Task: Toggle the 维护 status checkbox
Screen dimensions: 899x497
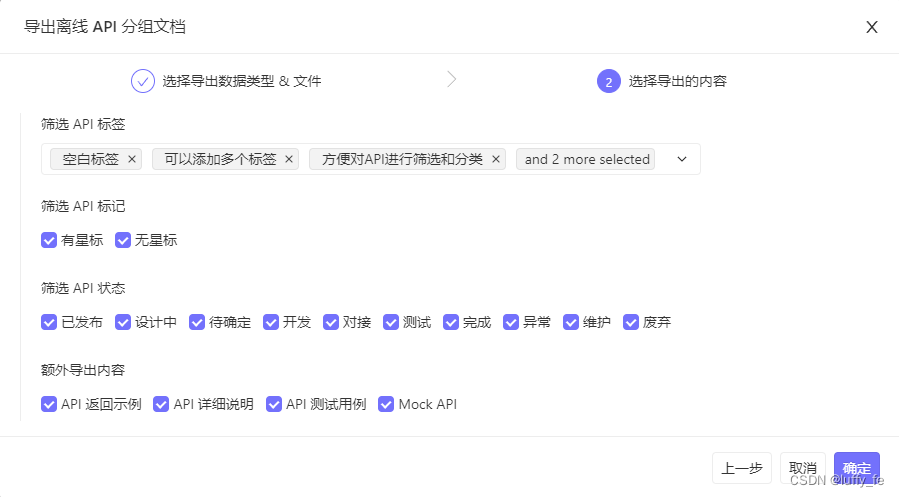Action: 571,322
